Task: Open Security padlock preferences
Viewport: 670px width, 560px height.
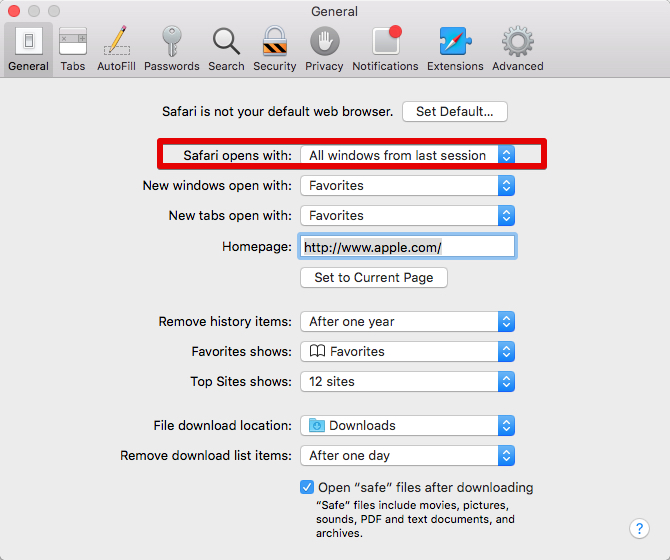Action: click(x=274, y=48)
